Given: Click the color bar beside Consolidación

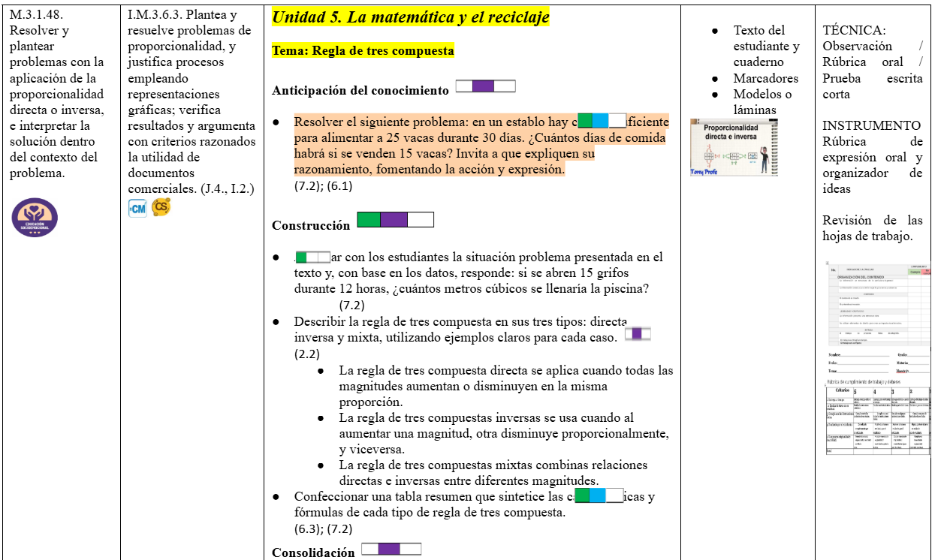Looking at the screenshot, I should [391, 549].
